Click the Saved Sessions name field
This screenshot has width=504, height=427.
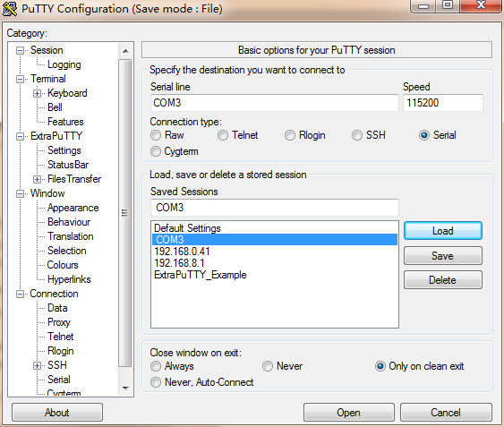click(x=275, y=208)
